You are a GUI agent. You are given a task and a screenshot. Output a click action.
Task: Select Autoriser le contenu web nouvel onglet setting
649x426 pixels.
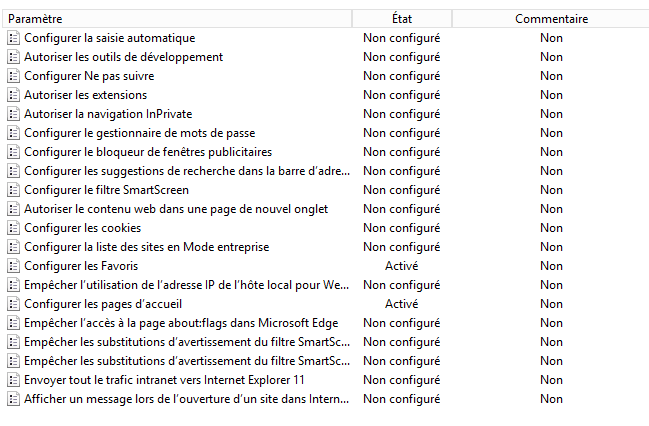click(176, 209)
